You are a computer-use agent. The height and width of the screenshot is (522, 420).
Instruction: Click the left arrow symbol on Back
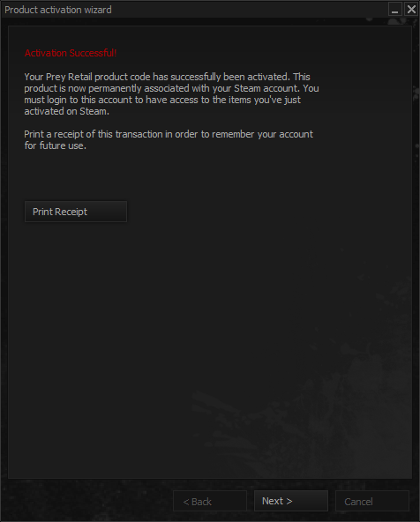point(186,502)
